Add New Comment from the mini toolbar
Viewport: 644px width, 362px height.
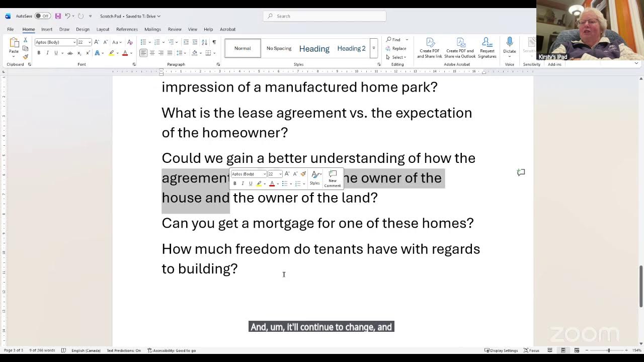(333, 179)
